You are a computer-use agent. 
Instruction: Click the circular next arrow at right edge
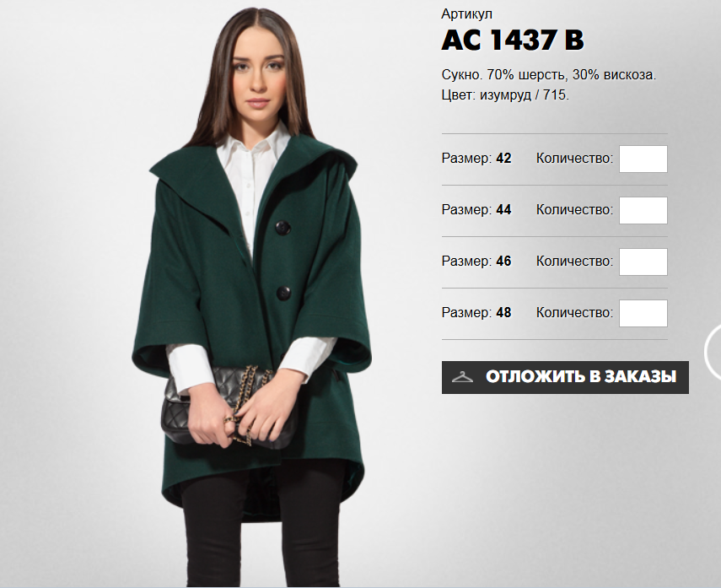click(713, 352)
